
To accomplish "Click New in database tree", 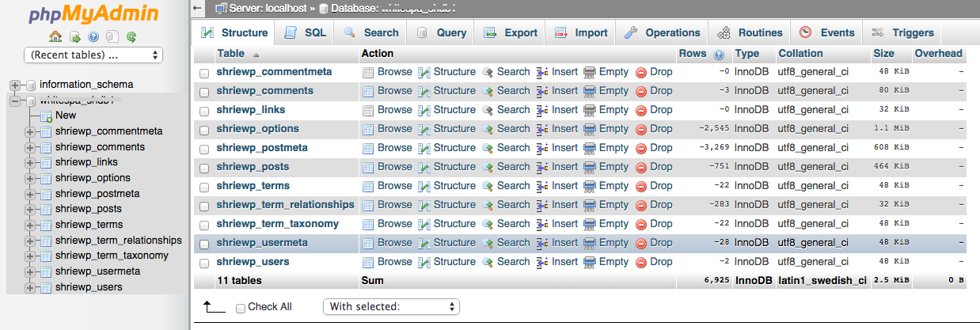I will (x=66, y=116).
